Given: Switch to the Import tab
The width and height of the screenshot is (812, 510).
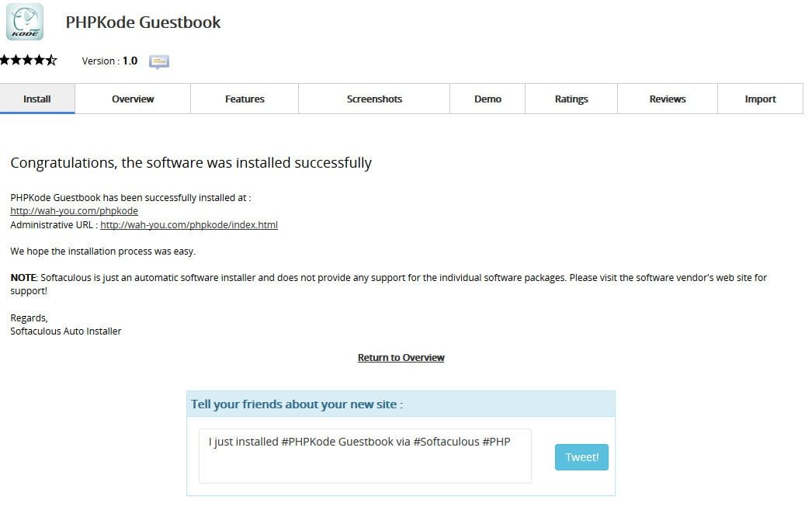Looking at the screenshot, I should 760,99.
